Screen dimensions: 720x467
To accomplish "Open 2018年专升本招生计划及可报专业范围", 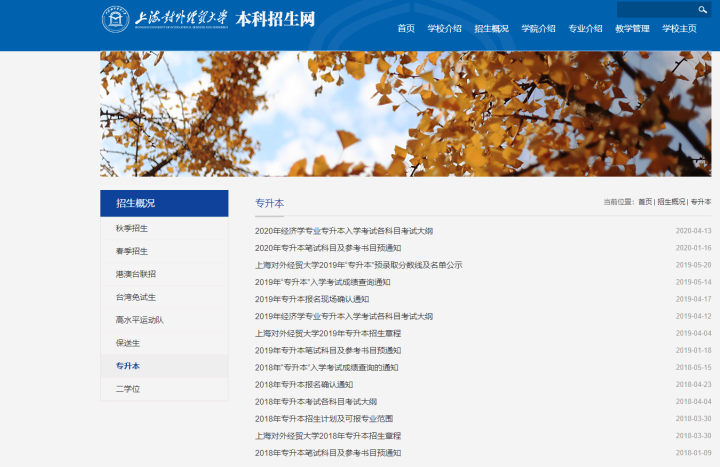I will click(x=324, y=419).
